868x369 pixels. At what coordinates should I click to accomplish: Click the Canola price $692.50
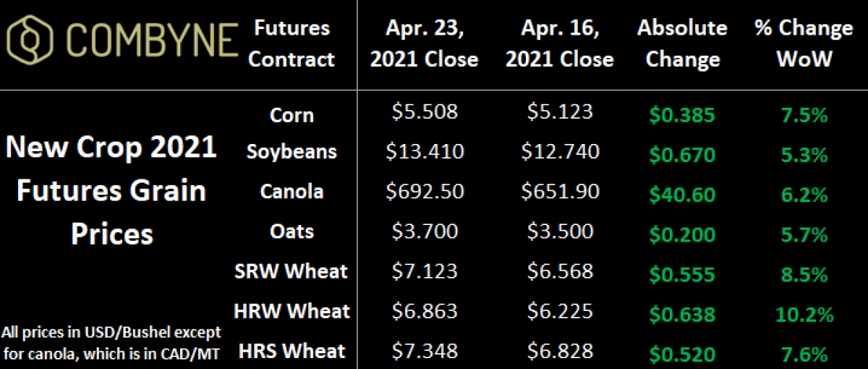[x=425, y=192]
